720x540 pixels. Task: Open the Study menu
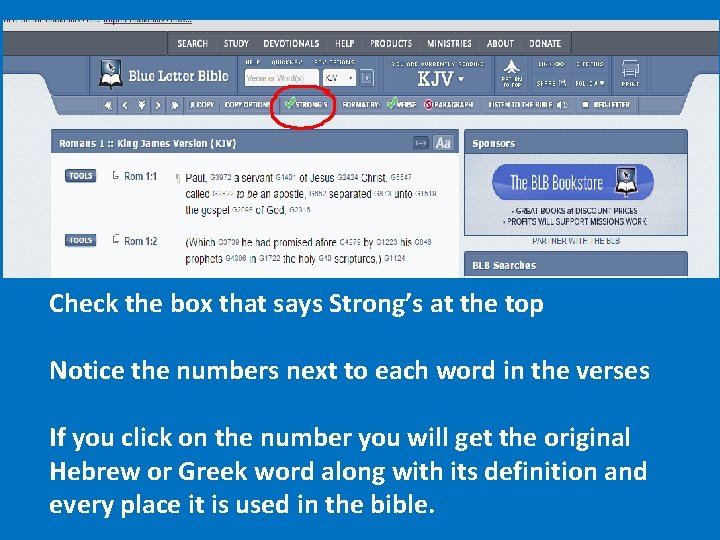coord(236,44)
